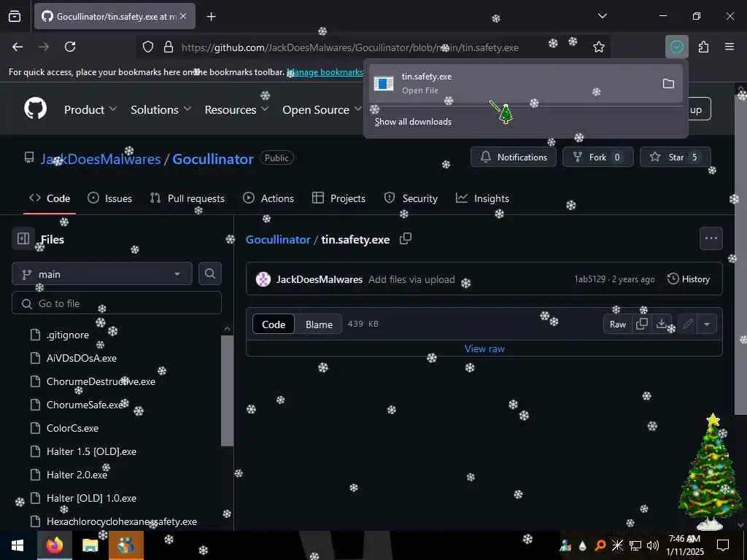Image resolution: width=747 pixels, height=560 pixels.
Task: Select the Code view toggle
Action: (274, 324)
